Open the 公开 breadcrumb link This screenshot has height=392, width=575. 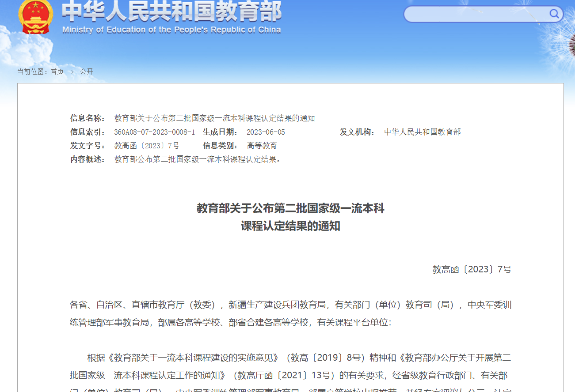pos(87,72)
